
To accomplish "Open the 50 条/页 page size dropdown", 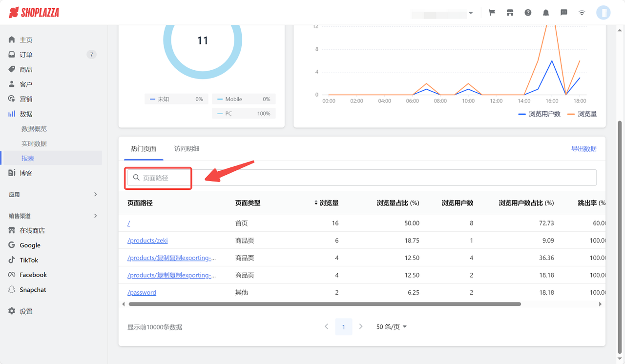I will pyautogui.click(x=391, y=326).
